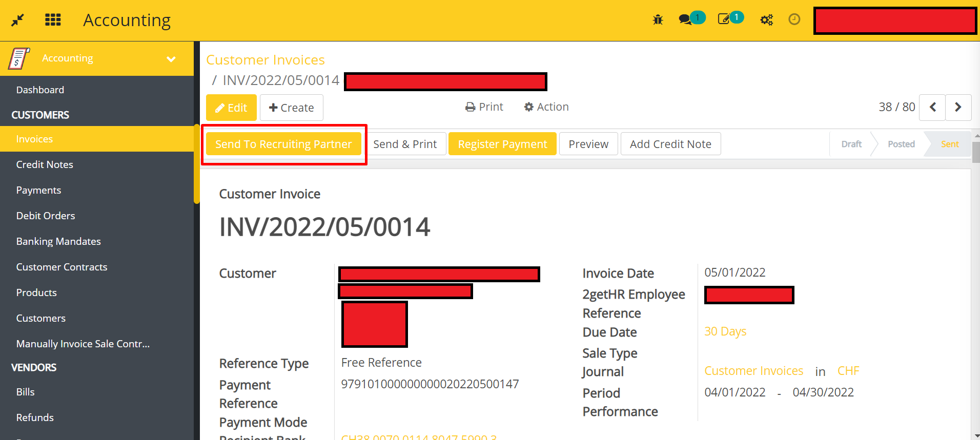Image resolution: width=980 pixels, height=440 pixels.
Task: Expand the Accounting sidebar dropdown chevron
Action: point(171,59)
